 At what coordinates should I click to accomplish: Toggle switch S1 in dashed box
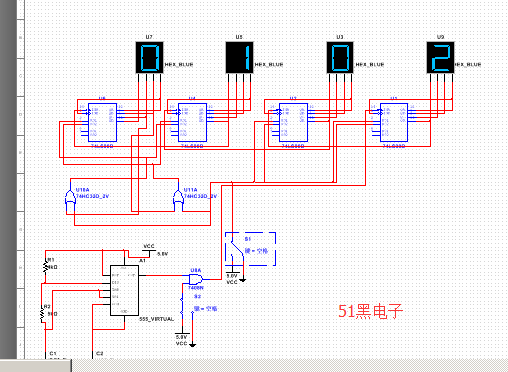(x=250, y=249)
